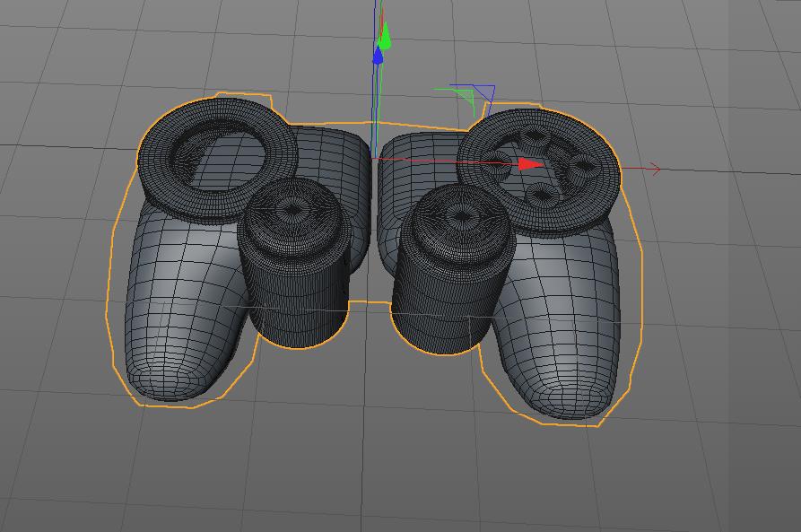Grab the red X-axis arrow handle
Image resolution: width=801 pixels, height=532 pixels.
tap(530, 164)
